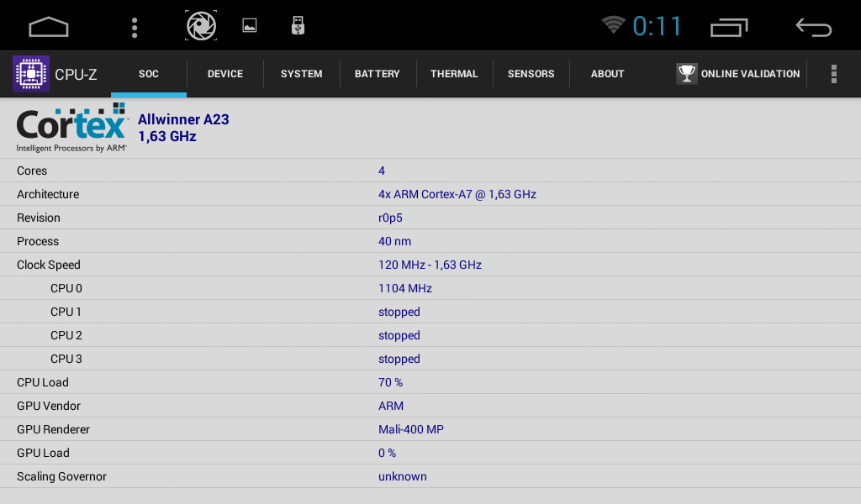
Task: Tap the Scaling Governor value unknown
Action: point(403,476)
